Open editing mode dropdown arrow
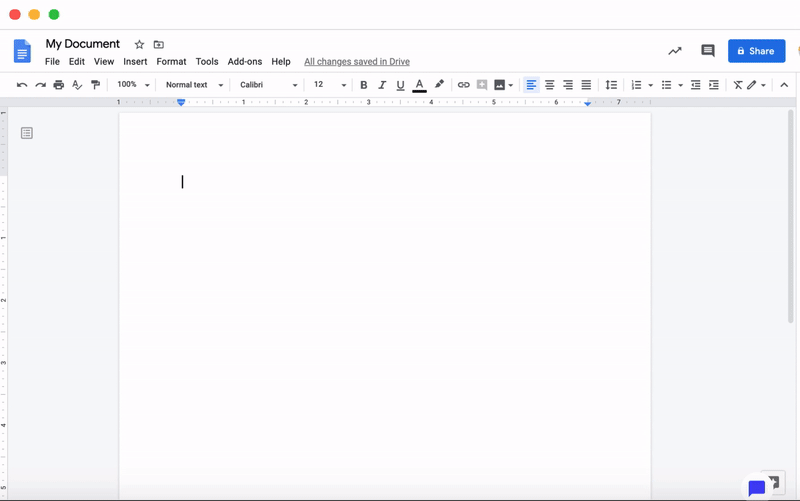Screen dimensions: 800x501 point(763,85)
